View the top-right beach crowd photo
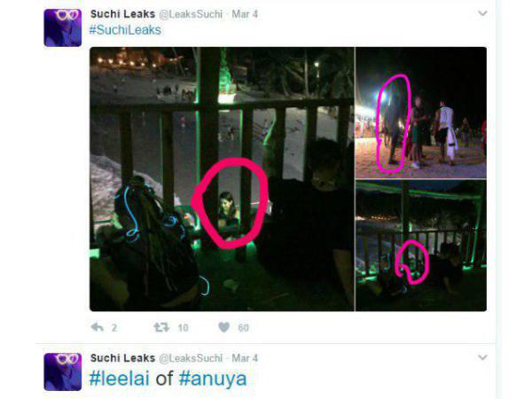This screenshot has height=399, width=532. pyautogui.click(x=421, y=113)
